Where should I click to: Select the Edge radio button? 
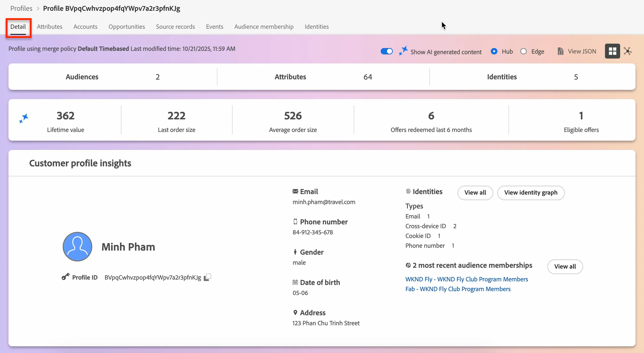click(x=523, y=51)
